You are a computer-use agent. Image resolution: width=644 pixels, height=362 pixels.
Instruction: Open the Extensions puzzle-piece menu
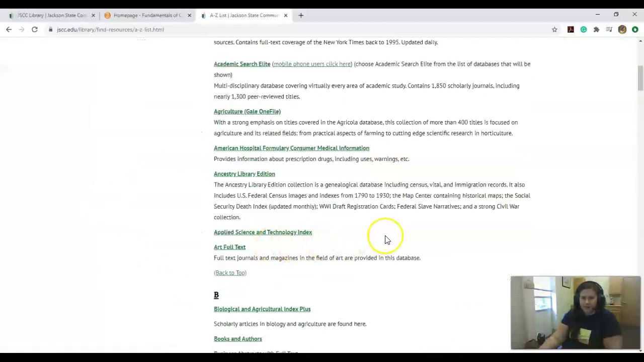(x=596, y=30)
